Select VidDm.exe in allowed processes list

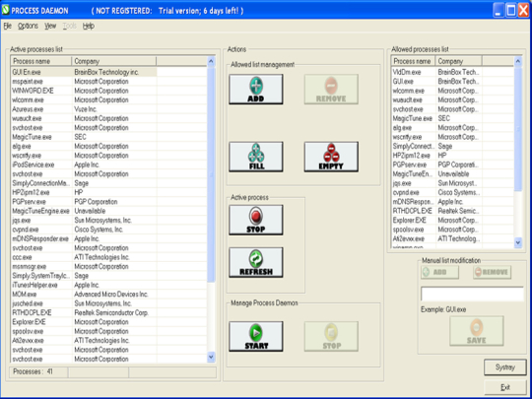[452, 72]
